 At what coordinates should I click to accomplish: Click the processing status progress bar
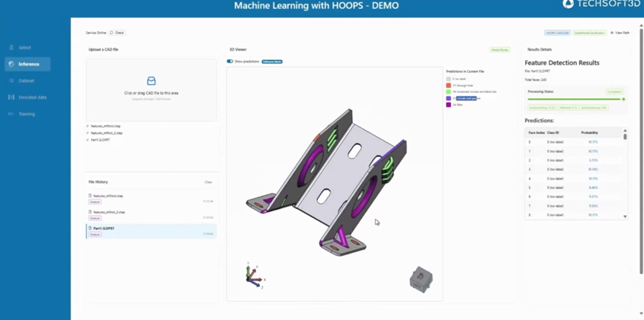pos(576,99)
